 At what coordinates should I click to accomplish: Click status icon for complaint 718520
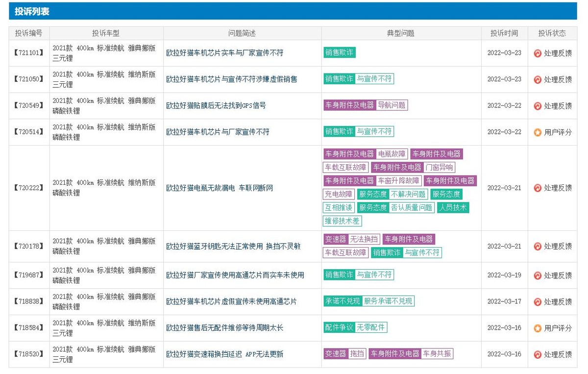[538, 354]
